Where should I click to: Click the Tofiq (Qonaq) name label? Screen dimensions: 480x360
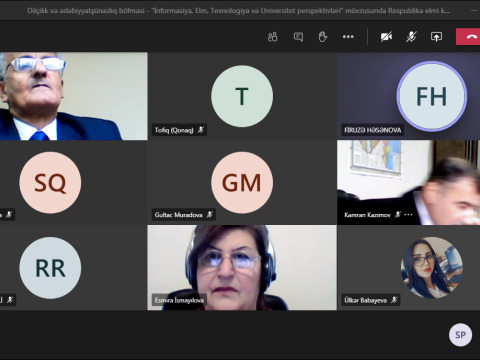click(x=174, y=130)
